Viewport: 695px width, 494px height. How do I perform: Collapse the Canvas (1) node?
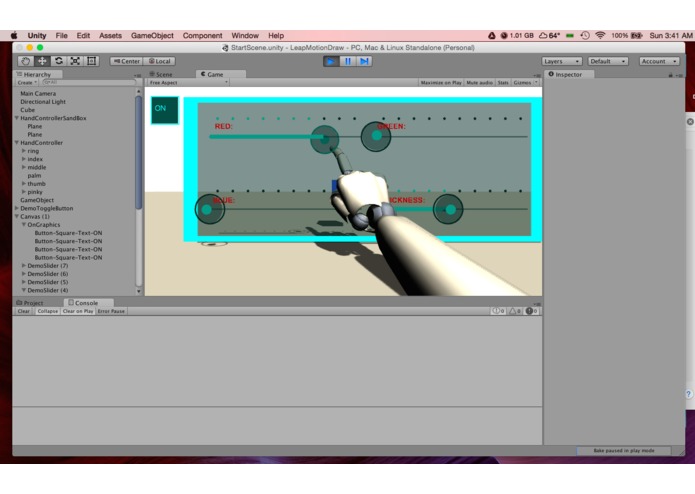coord(17,216)
